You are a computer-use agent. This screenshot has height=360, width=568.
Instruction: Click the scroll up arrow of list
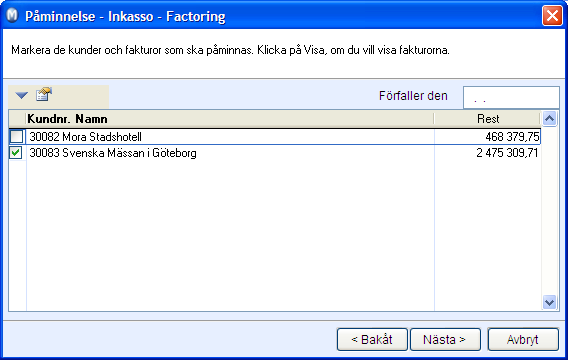coord(550,119)
